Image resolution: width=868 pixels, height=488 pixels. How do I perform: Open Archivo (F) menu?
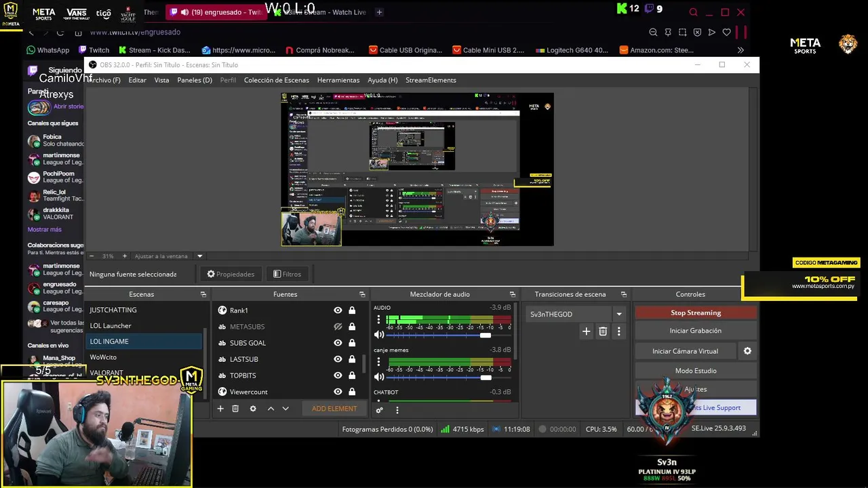click(x=104, y=80)
